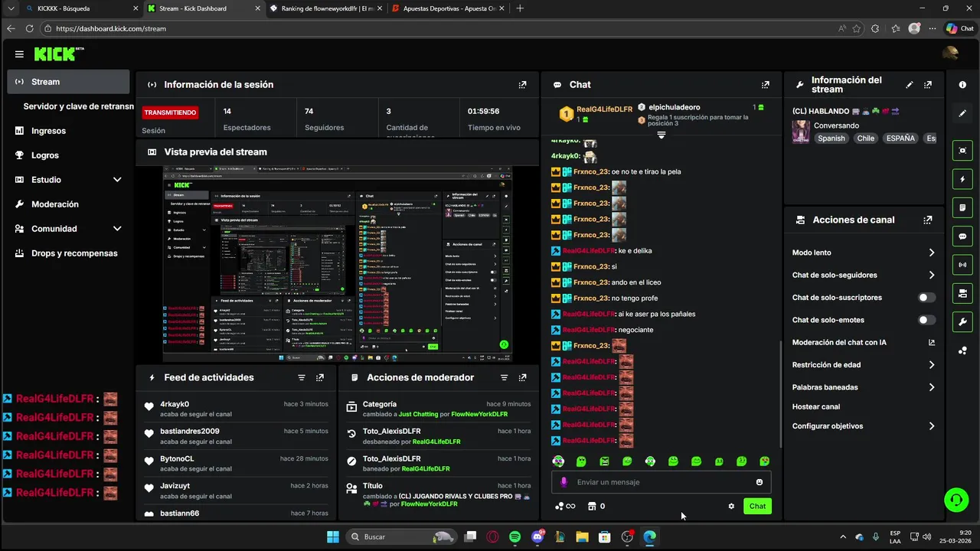Toggle the stream preview widget icon in right toolbar
Image resolution: width=980 pixels, height=551 pixels.
[x=962, y=151]
